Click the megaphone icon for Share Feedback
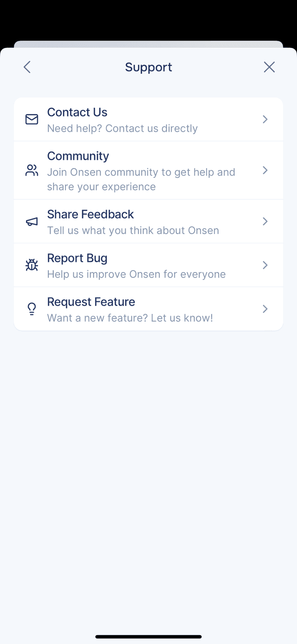This screenshot has width=297, height=644. (x=31, y=221)
